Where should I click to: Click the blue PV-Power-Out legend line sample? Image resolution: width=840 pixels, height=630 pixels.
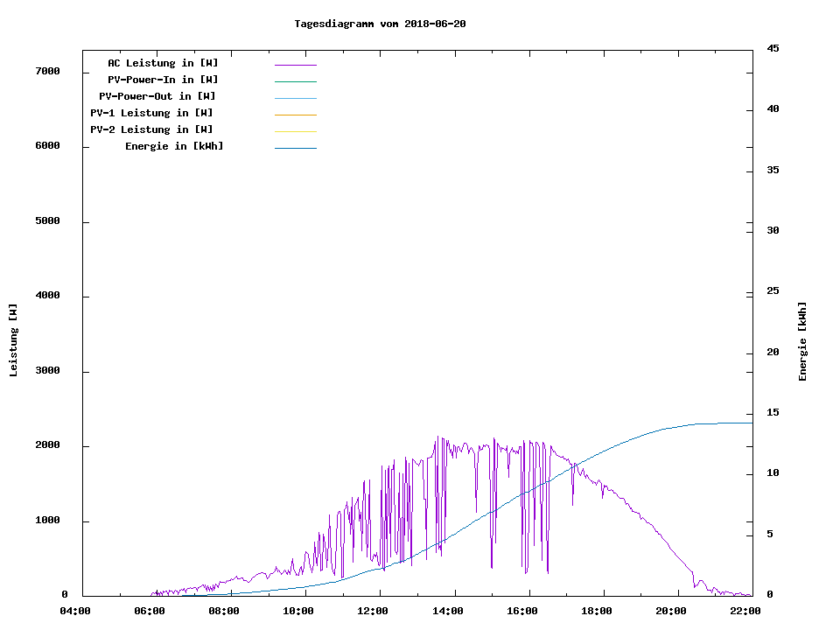[x=295, y=98]
